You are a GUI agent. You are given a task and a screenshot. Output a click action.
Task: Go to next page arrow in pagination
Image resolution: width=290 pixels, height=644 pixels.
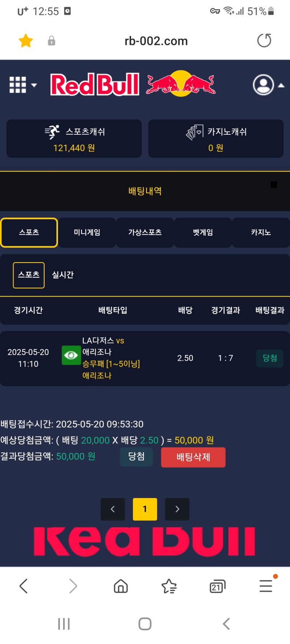(177, 509)
